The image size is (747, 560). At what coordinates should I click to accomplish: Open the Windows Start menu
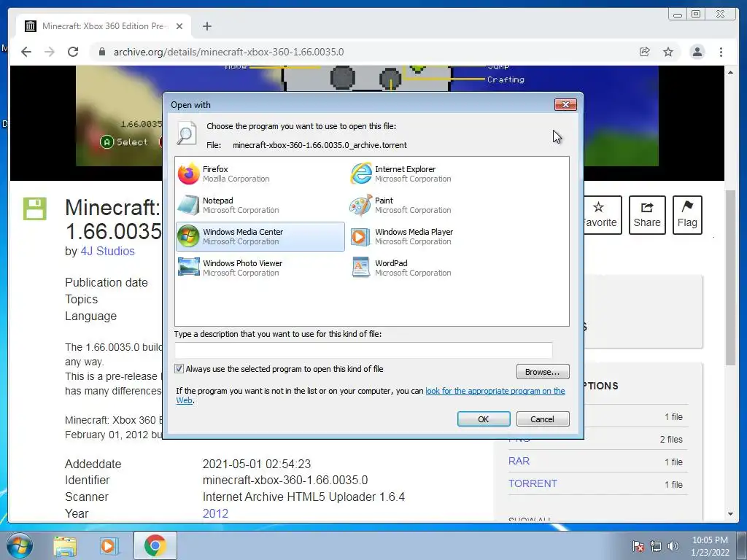20,545
